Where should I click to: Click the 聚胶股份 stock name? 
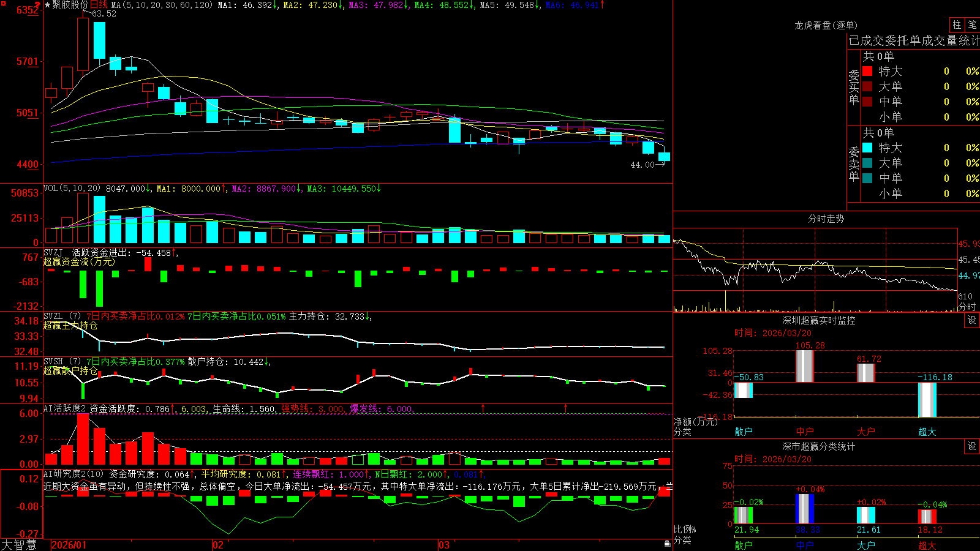tap(70, 5)
